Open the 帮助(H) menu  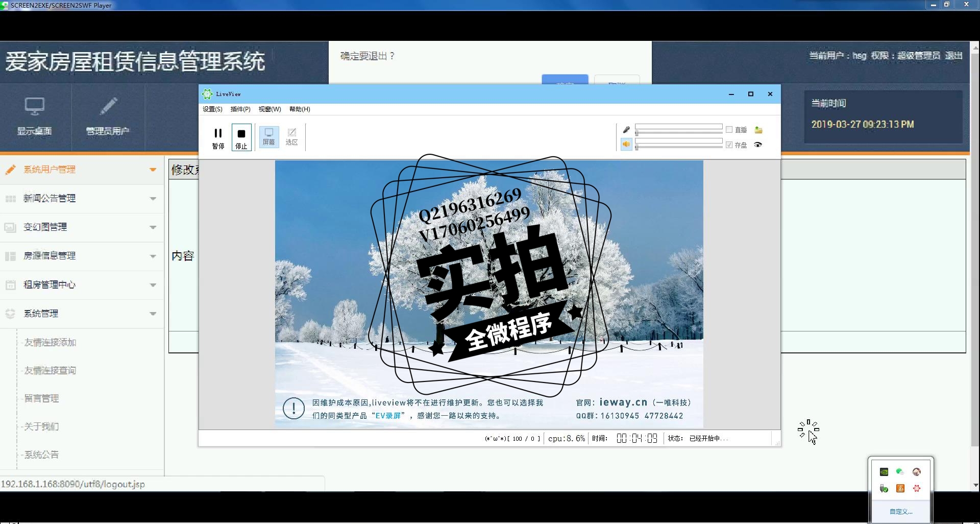[x=300, y=109]
